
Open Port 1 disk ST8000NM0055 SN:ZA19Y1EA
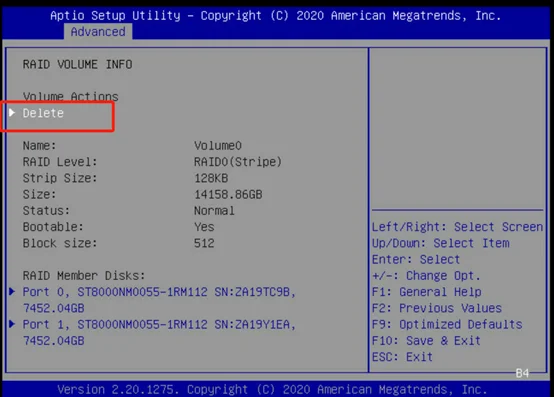(159, 332)
